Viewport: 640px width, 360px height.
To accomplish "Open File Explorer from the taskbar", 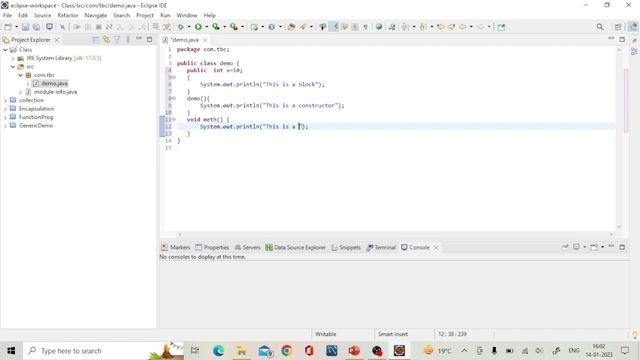I will tap(241, 351).
